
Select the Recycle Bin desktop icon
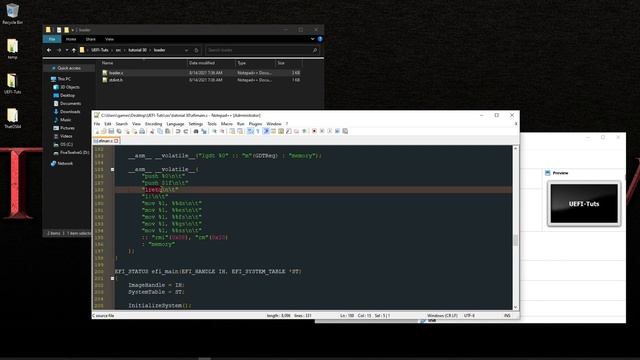click(x=12, y=13)
